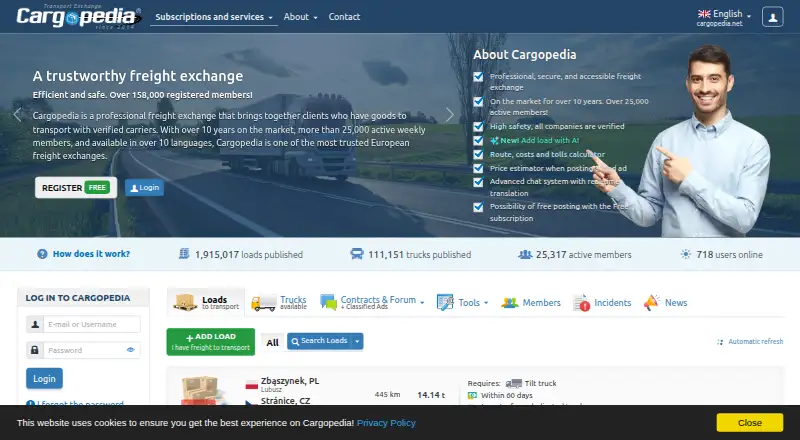Toggle checkbox for New! Add load with AI
This screenshot has width=800, height=440.
pyautogui.click(x=478, y=140)
